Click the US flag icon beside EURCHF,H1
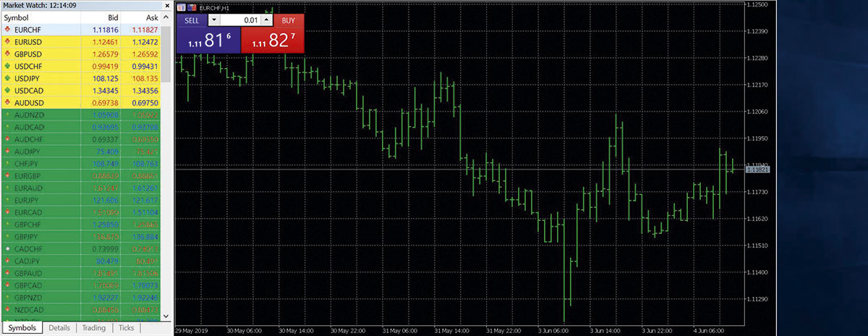868x336 pixels. coord(192,7)
